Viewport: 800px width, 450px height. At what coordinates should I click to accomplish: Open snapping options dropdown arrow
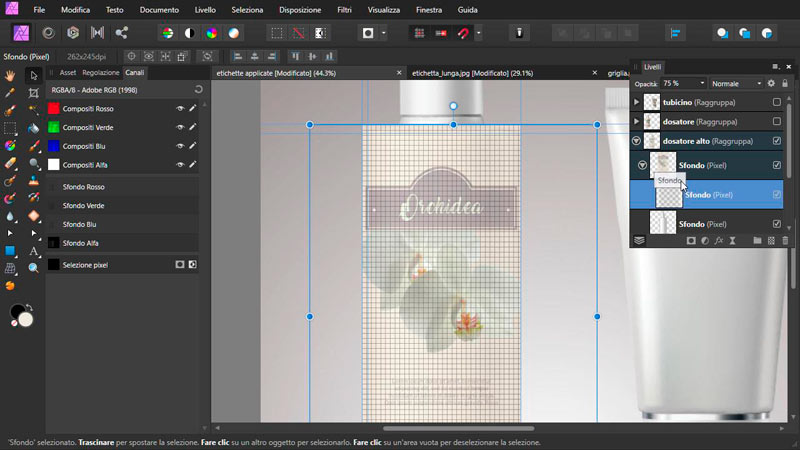[479, 33]
